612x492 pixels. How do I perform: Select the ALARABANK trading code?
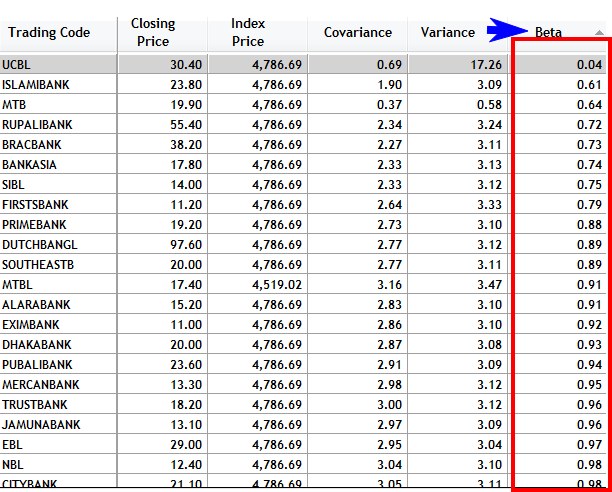36,305
